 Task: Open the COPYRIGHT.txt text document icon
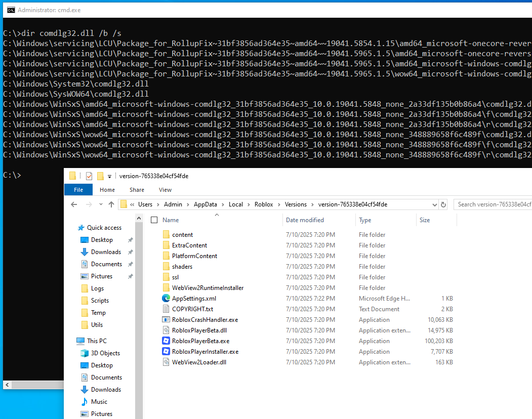[x=167, y=309]
